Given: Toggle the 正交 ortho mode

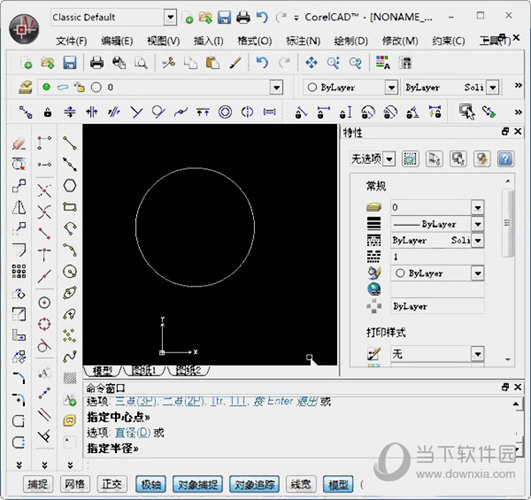Looking at the screenshot, I should [x=112, y=484].
